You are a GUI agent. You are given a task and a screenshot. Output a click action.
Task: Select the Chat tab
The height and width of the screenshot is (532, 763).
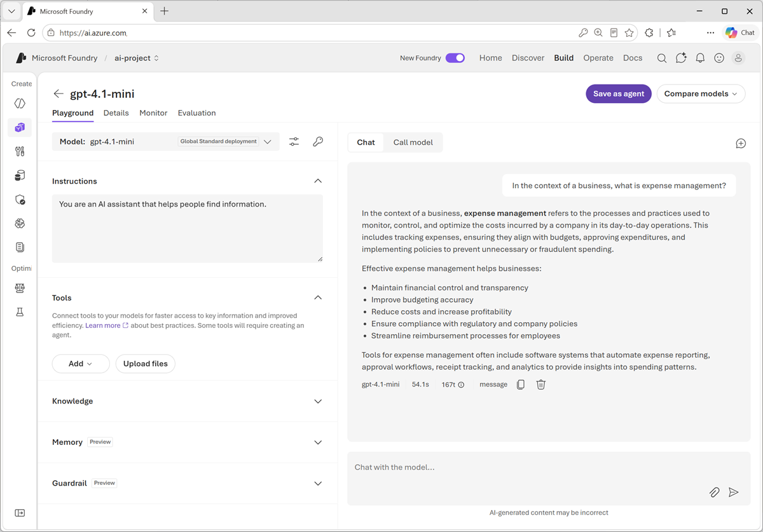point(366,142)
